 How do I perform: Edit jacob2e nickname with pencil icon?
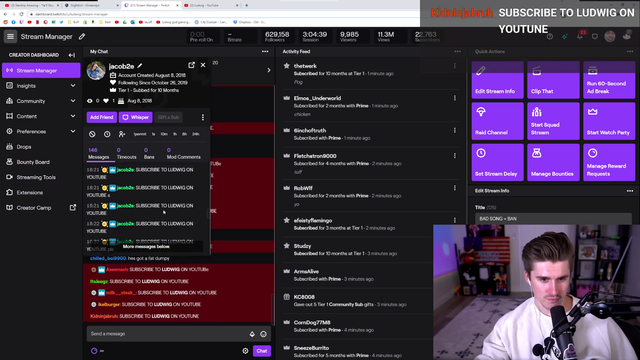click(140, 66)
